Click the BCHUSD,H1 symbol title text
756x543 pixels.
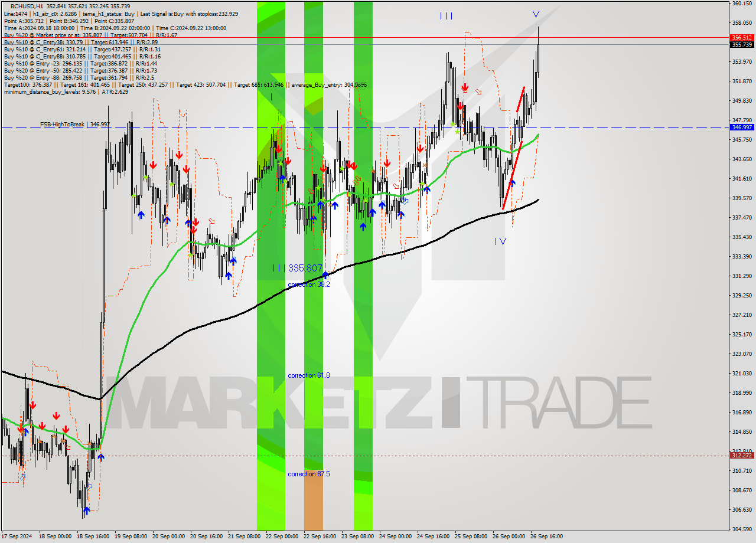click(26, 6)
